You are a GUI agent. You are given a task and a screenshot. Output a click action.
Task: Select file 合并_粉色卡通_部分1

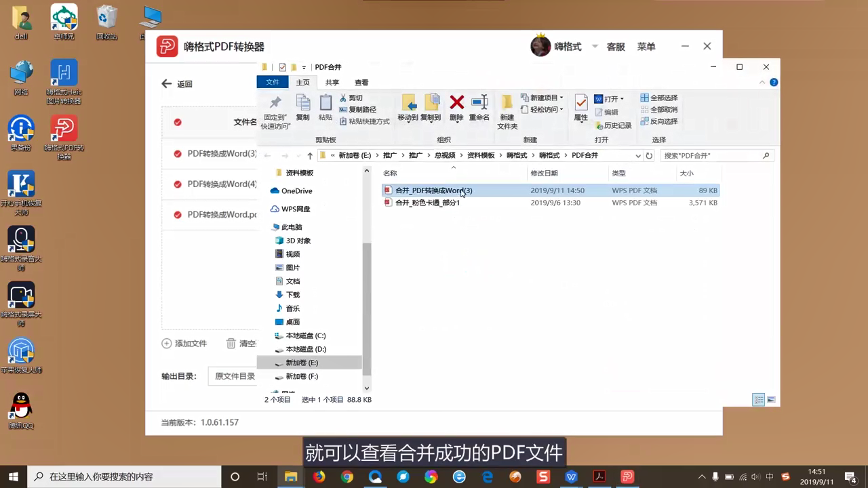tap(550, 203)
